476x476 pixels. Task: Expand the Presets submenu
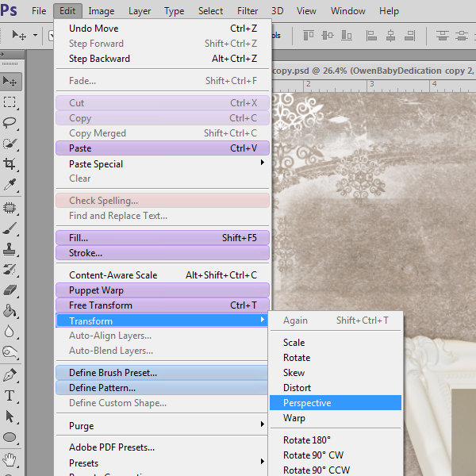(x=163, y=463)
